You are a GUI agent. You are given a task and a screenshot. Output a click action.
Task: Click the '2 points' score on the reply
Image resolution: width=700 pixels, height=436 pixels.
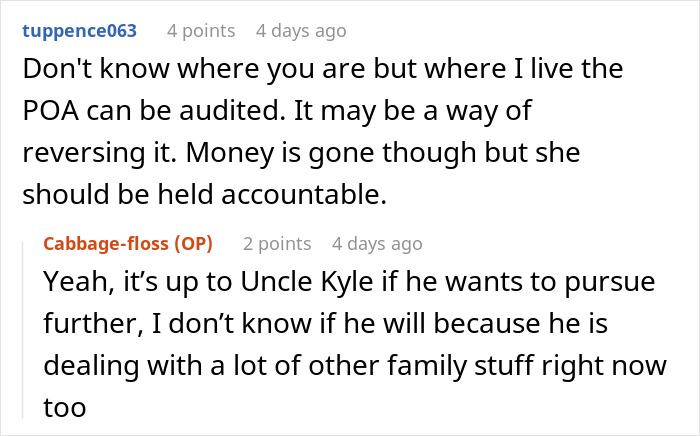(277, 244)
